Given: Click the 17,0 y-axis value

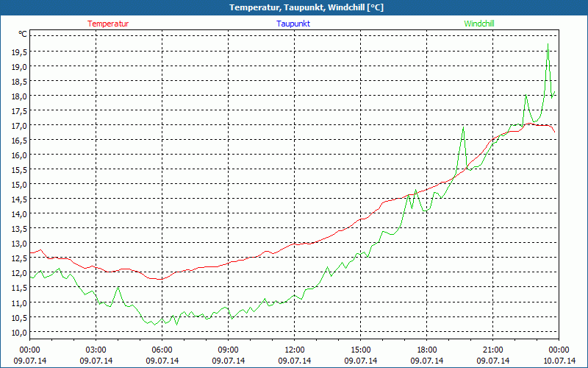Looking at the screenshot, I should 19,125.
